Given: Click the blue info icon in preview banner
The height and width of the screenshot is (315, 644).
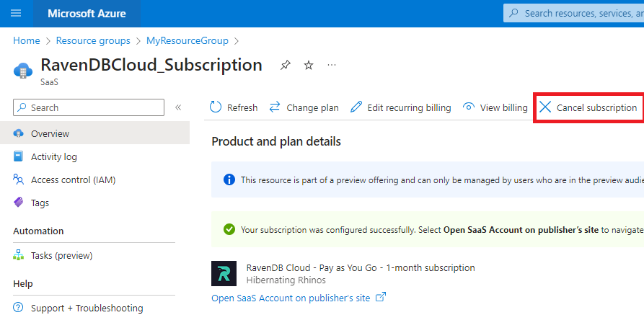Looking at the screenshot, I should [229, 179].
